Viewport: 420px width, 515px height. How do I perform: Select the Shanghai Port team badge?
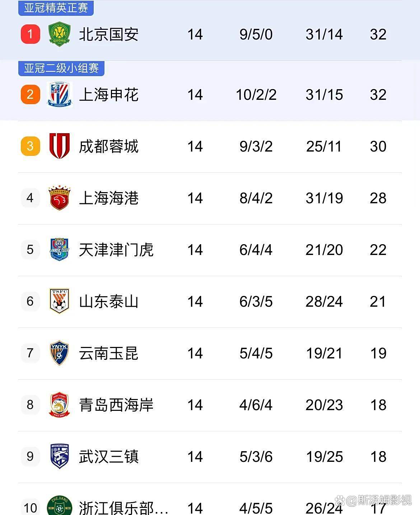[x=59, y=198]
